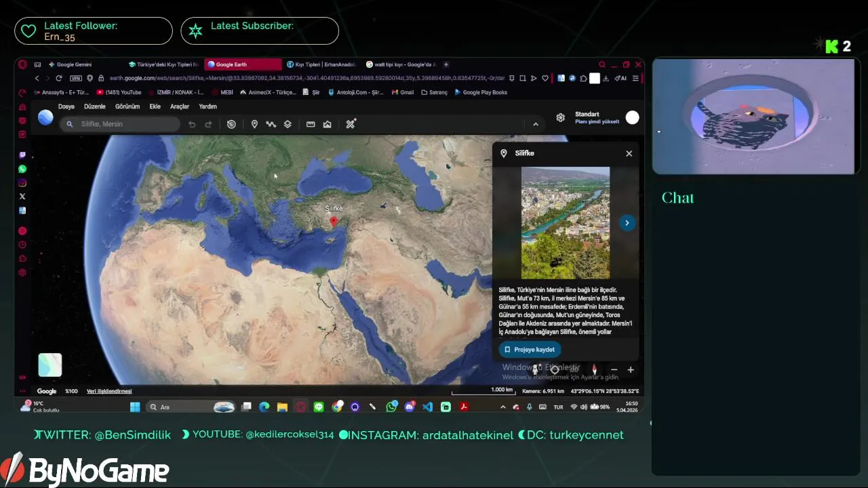Collapse the toolbar with the up chevron
The width and height of the screenshot is (868, 488).
[x=536, y=124]
